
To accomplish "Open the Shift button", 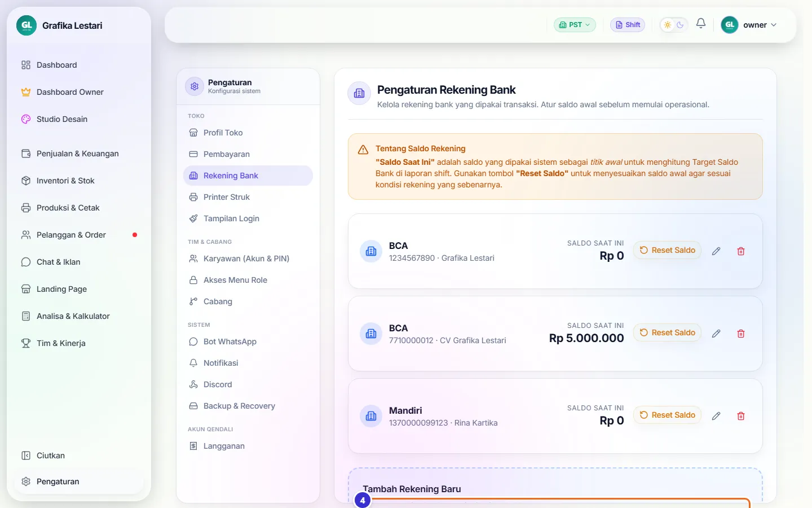I will tap(628, 25).
